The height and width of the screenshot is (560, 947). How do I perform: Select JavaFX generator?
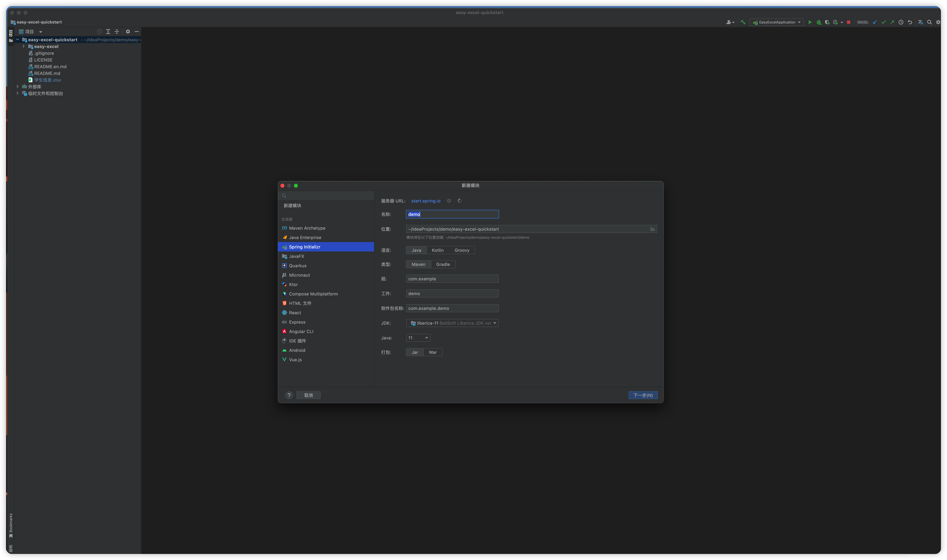(326, 256)
